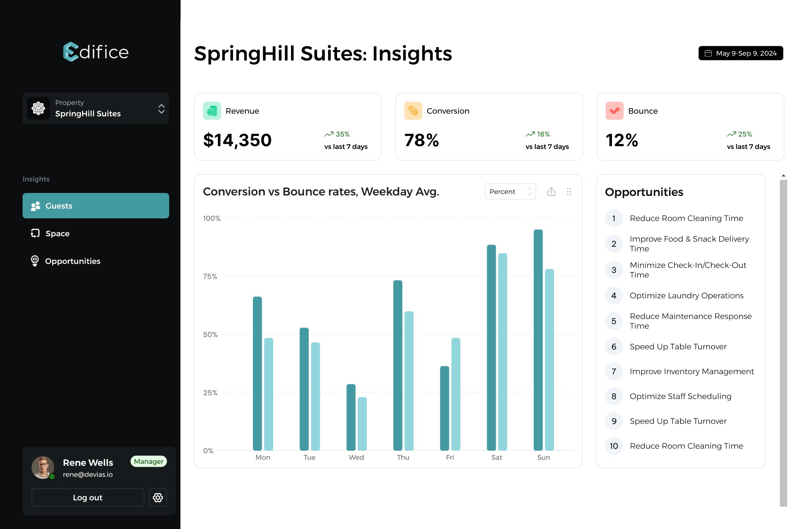Open the May 9-Sep 9, 2024 date picker
812x529 pixels.
741,53
